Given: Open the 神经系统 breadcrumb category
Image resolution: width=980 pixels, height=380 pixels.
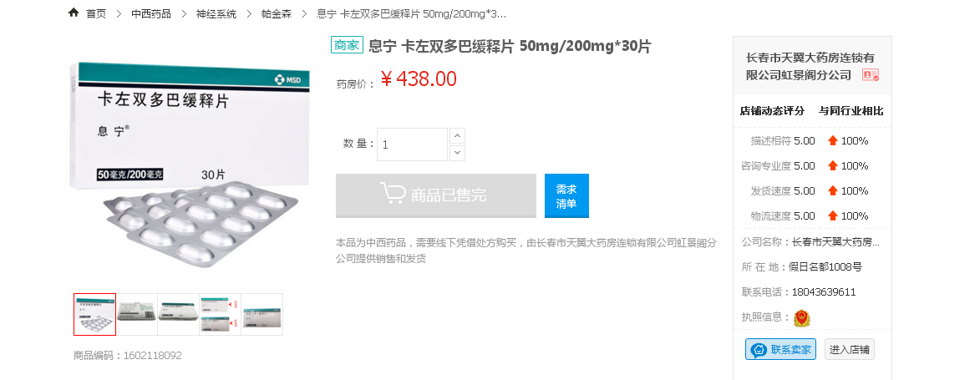Looking at the screenshot, I should (x=216, y=14).
